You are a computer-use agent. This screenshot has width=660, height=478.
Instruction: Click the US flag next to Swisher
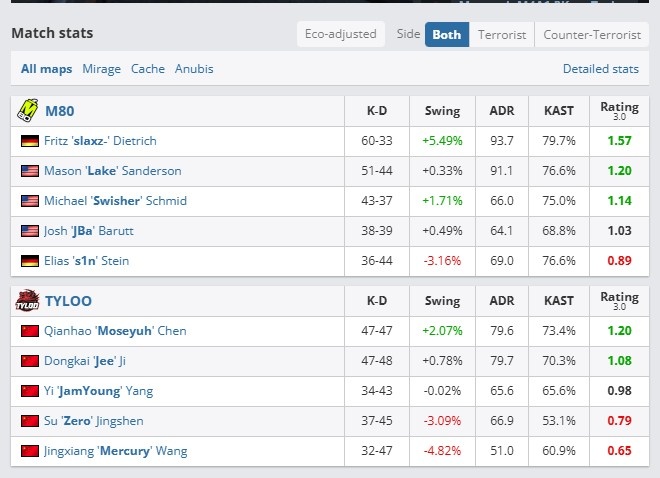coord(30,201)
